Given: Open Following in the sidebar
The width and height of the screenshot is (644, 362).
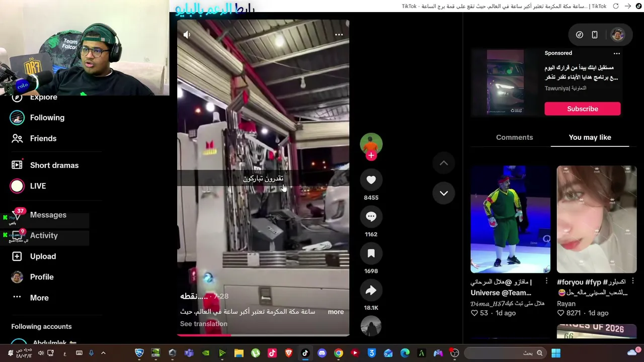Looking at the screenshot, I should click(47, 118).
